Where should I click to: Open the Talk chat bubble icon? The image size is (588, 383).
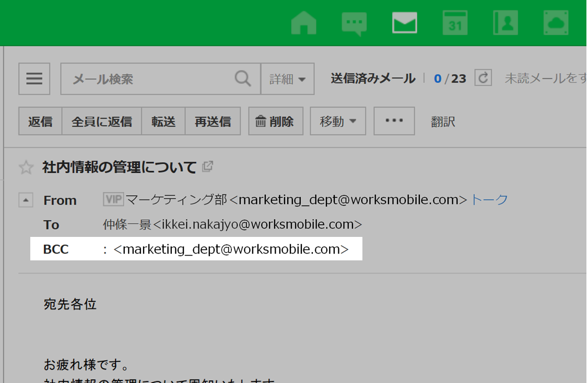(354, 23)
